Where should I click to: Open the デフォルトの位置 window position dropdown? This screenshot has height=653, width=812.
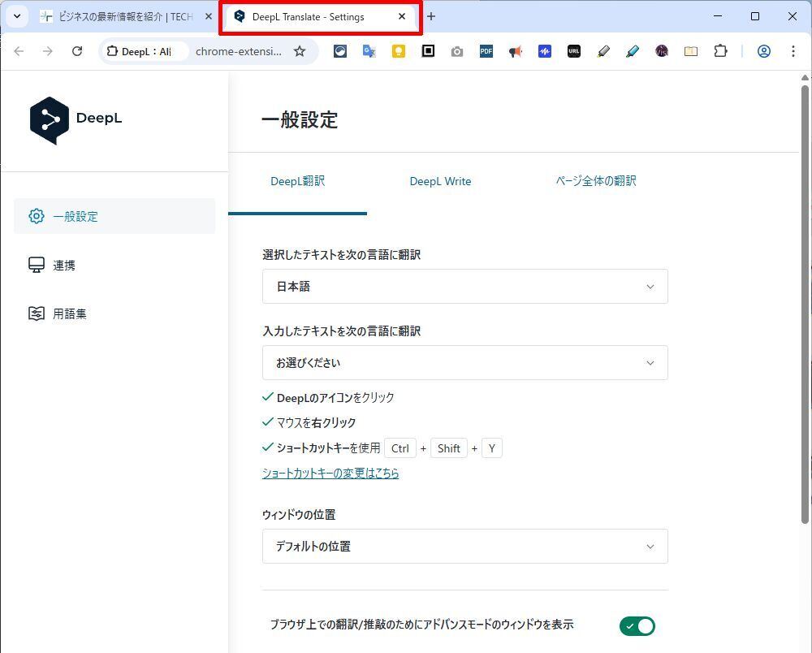465,547
